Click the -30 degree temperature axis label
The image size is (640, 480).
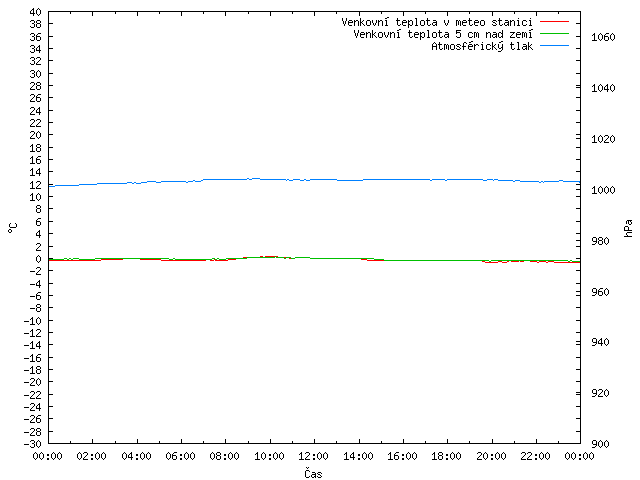33,444
